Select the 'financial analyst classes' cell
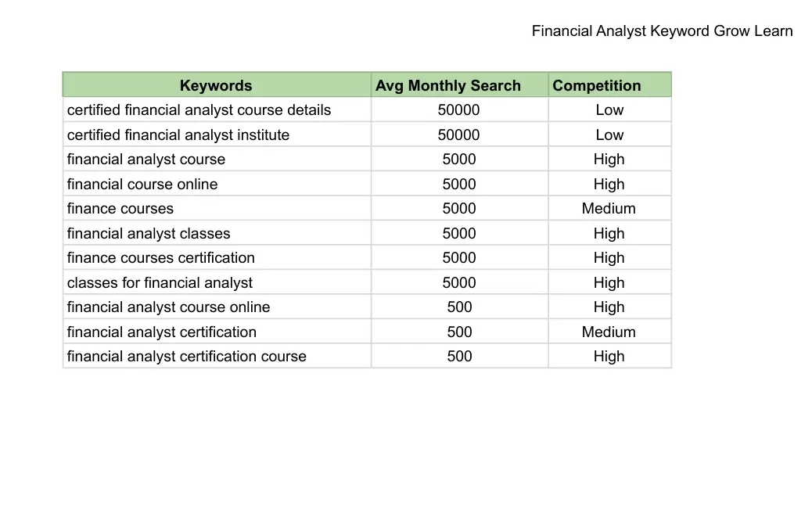Screen dimensions: 812x524 149,234
